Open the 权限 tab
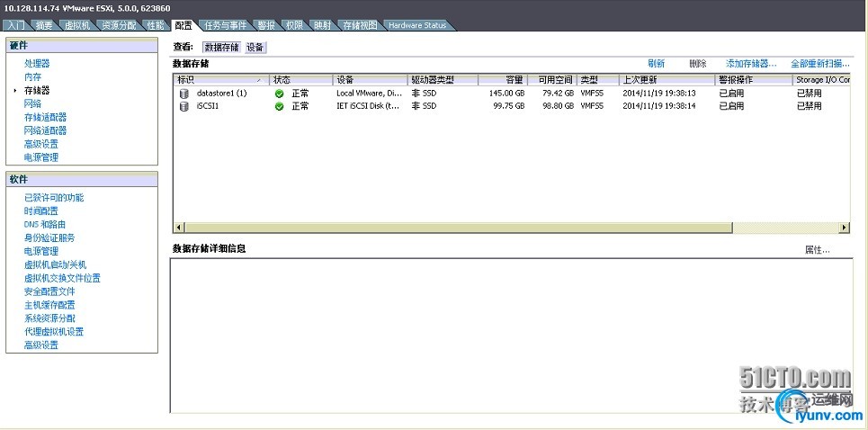The height and width of the screenshot is (430, 868). (294, 25)
